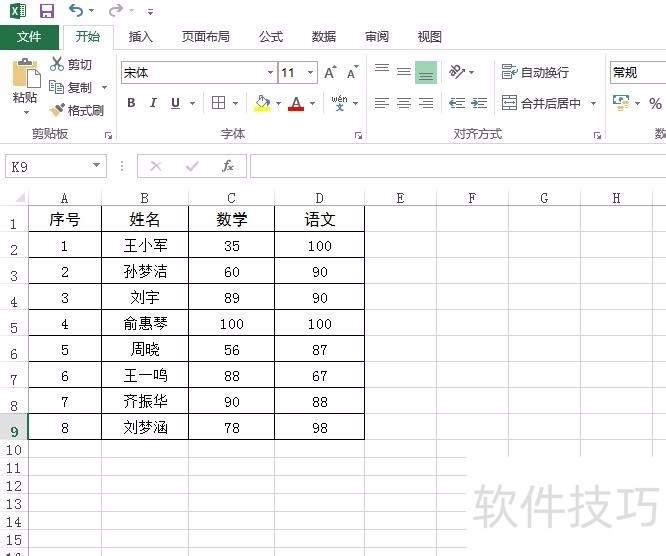Expand the Paste options arrow
The image size is (666, 556).
[26, 113]
